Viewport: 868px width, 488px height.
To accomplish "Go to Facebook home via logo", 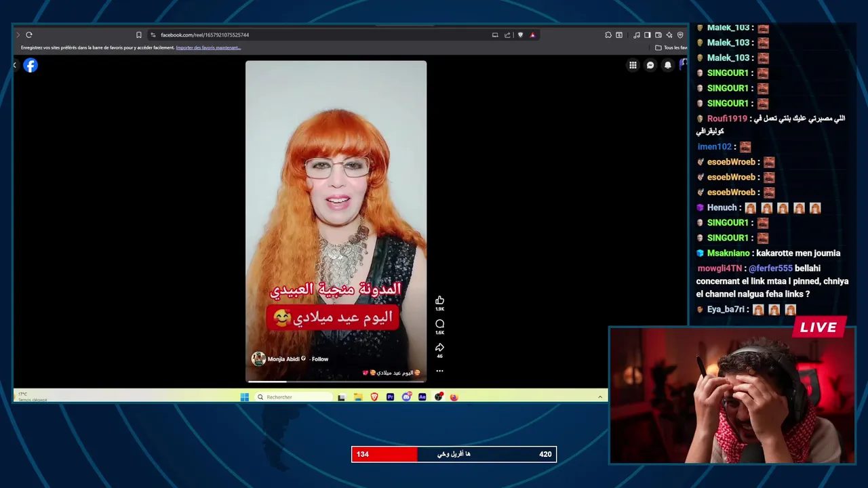I will tap(31, 65).
